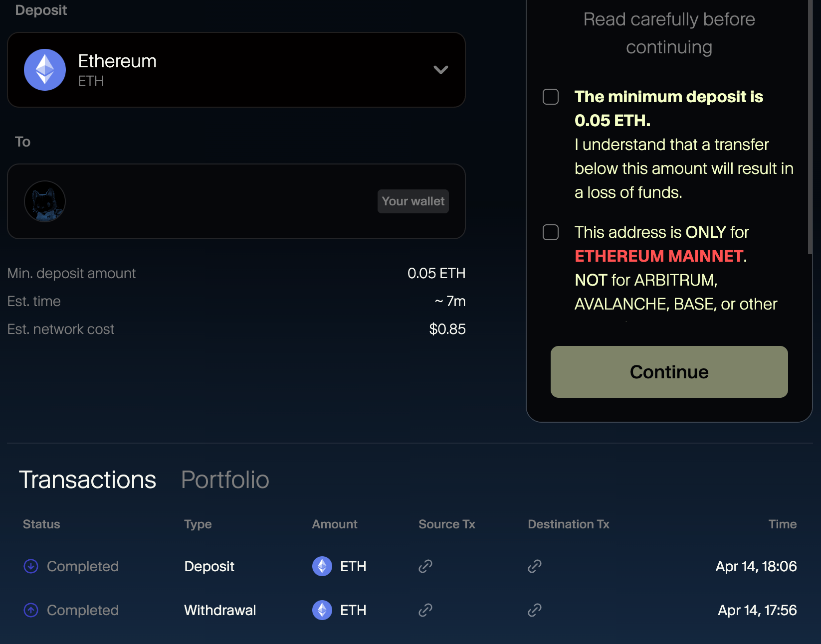Click ETH icon in Deposit row
Screen dimensions: 821x644
click(322, 566)
